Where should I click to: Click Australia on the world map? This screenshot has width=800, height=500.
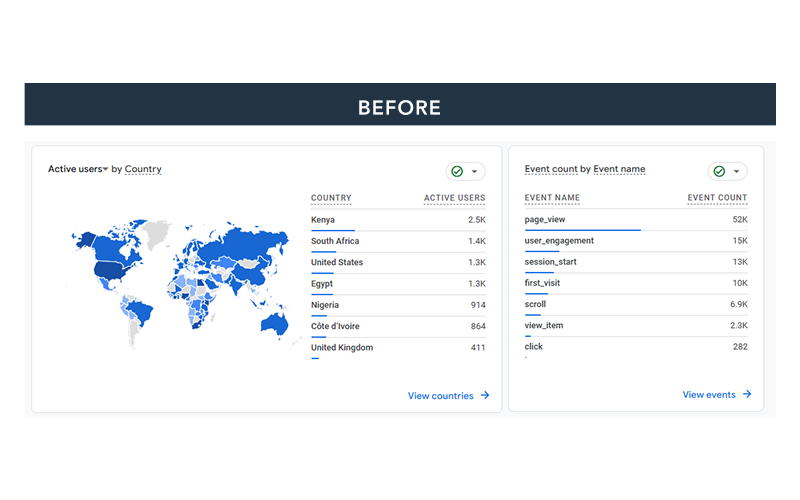pos(275,324)
